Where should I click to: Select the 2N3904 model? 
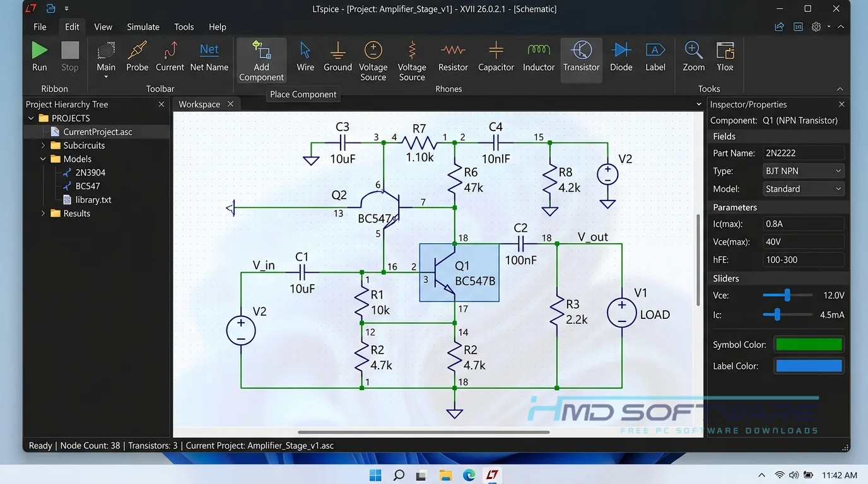point(90,173)
